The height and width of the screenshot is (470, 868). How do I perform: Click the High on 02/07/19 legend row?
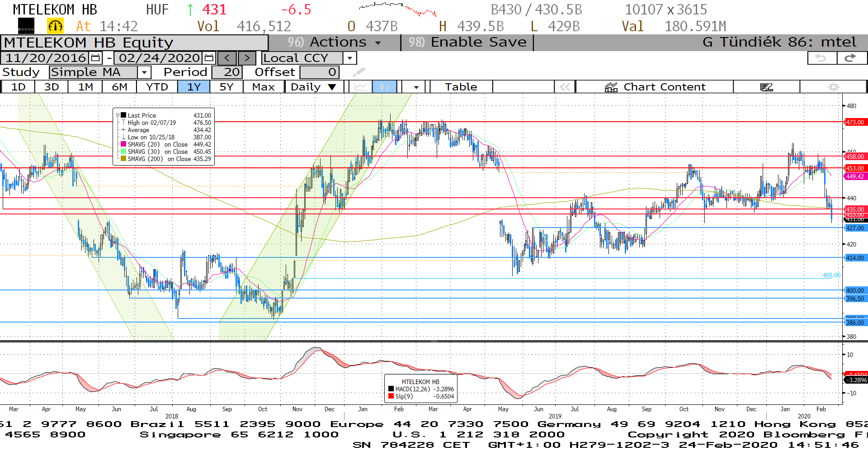tap(165, 123)
